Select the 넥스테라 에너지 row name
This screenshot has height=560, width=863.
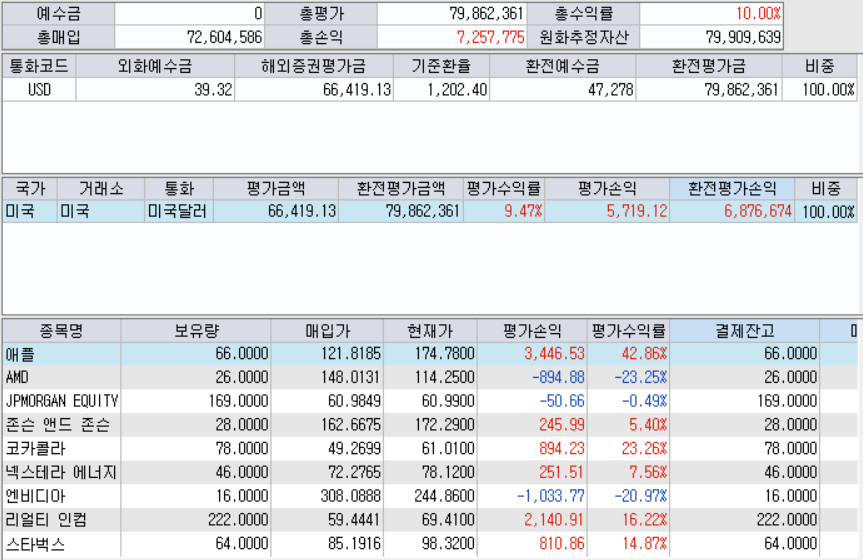click(61, 472)
